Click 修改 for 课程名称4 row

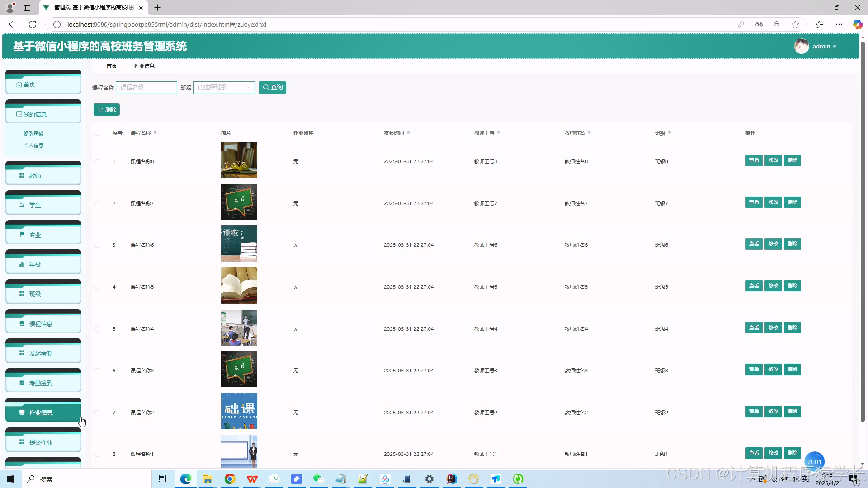(x=773, y=328)
